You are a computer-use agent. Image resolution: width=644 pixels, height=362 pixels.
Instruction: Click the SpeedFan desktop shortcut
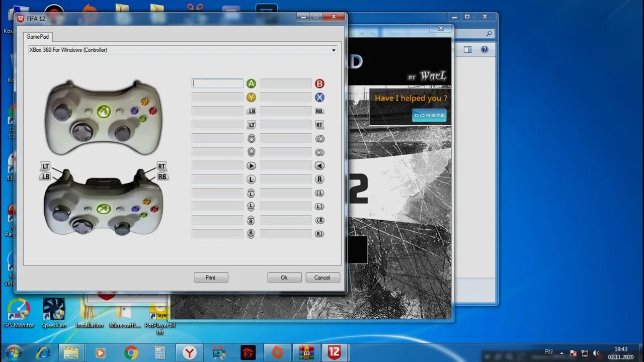point(54,314)
